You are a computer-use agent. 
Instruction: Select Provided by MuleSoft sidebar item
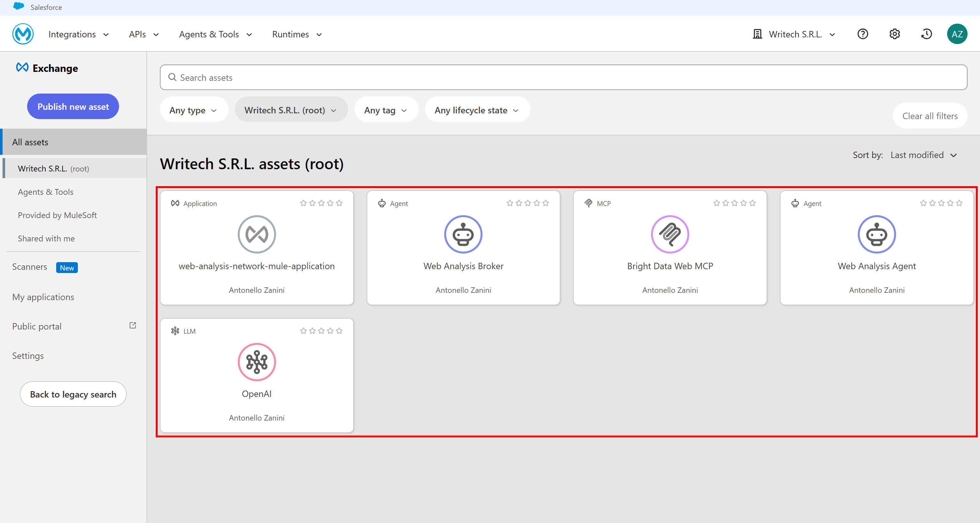click(57, 215)
